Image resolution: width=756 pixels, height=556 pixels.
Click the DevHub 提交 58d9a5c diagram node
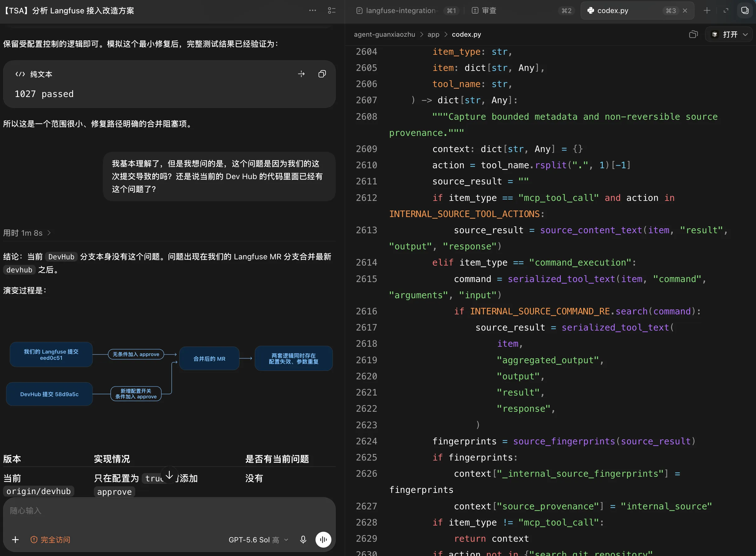pos(49,394)
